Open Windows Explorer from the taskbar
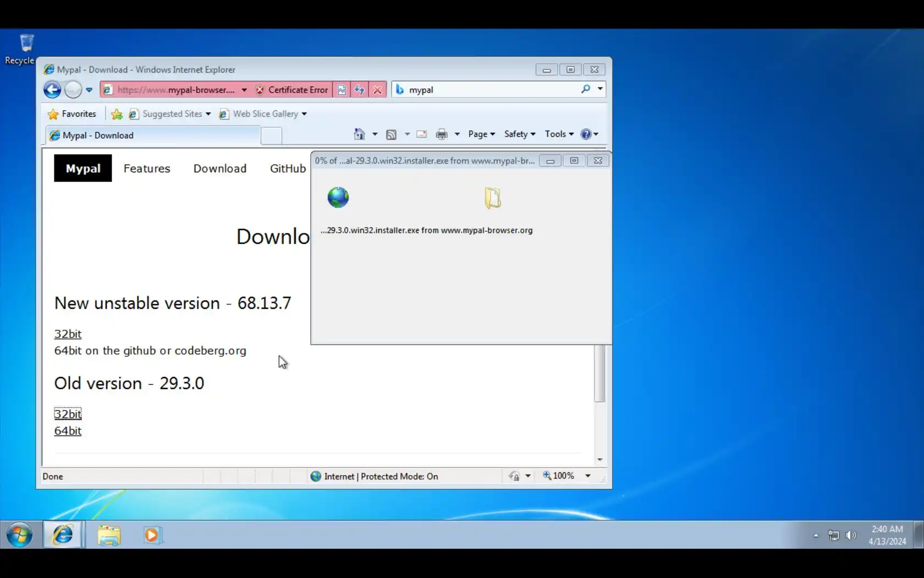 click(x=109, y=535)
